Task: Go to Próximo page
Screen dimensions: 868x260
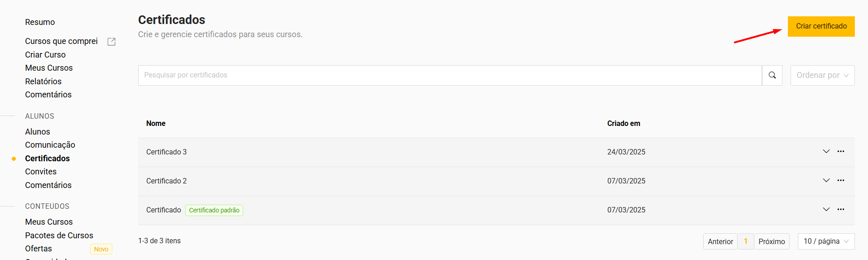Action: coord(772,241)
